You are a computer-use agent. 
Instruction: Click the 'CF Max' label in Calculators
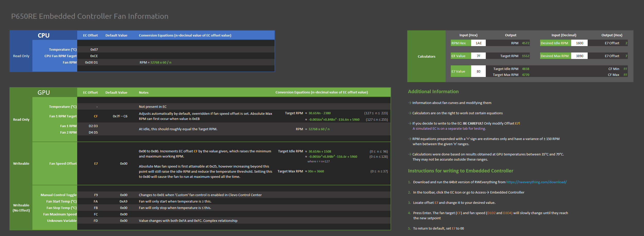point(613,75)
